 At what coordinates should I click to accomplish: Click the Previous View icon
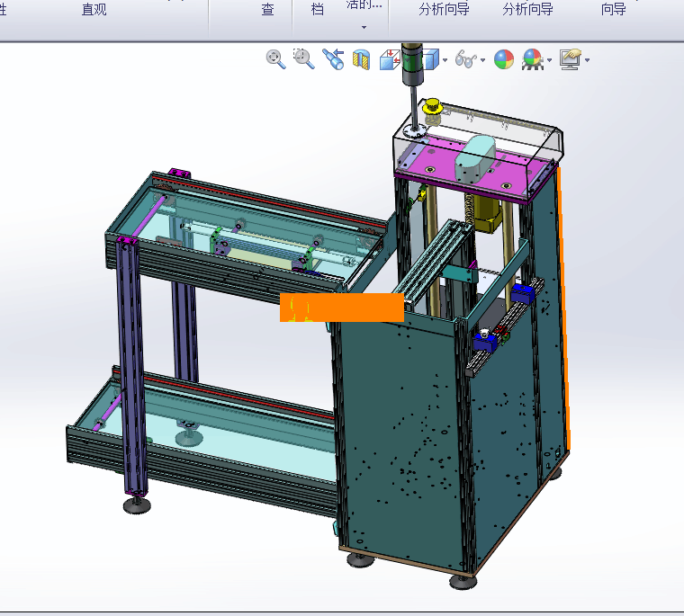point(333,60)
